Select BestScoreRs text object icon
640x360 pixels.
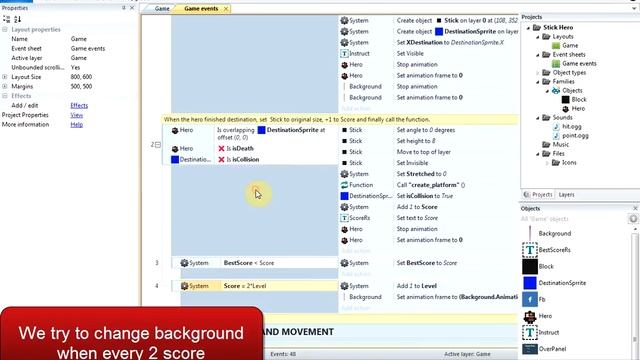[530, 250]
